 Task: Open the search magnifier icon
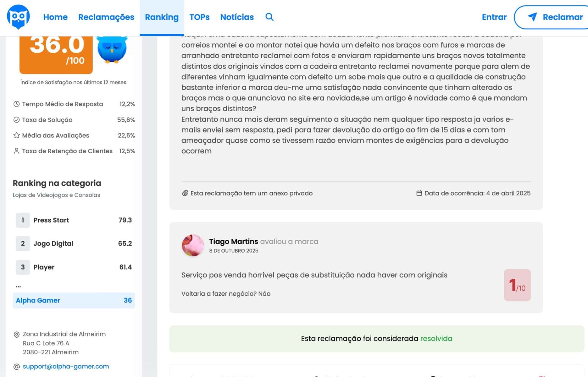(x=269, y=17)
